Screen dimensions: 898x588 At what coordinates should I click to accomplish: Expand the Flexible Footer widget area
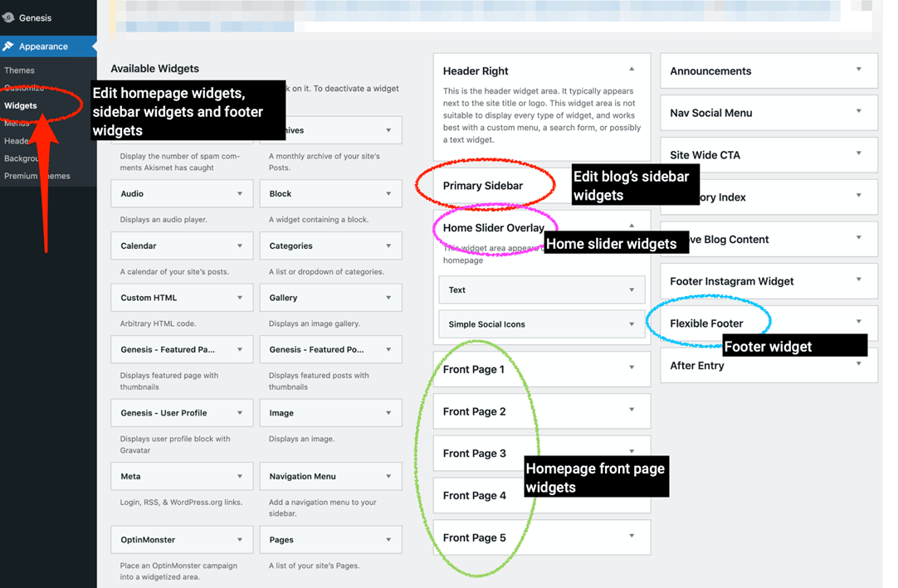pyautogui.click(x=858, y=322)
